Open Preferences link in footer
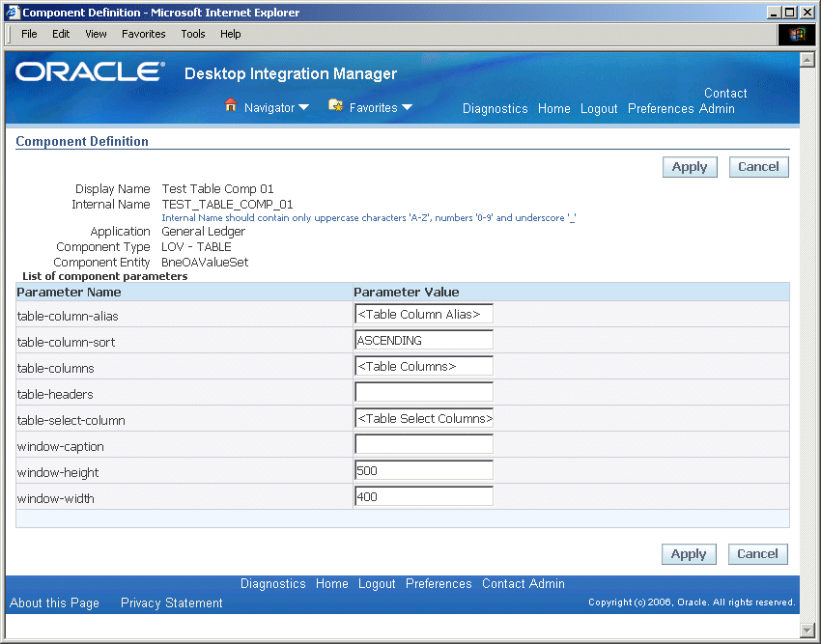The image size is (821, 644). tap(439, 584)
